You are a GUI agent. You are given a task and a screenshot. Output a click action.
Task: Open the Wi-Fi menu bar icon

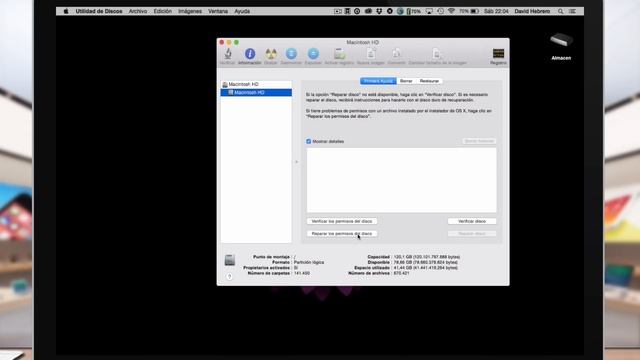451,11
